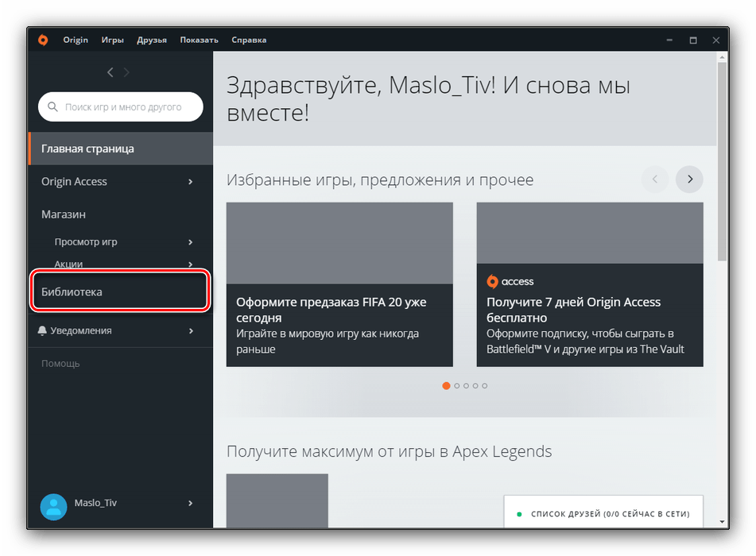Click the vertical scrollbar thumb on the right
The image size is (756, 556).
click(722, 159)
